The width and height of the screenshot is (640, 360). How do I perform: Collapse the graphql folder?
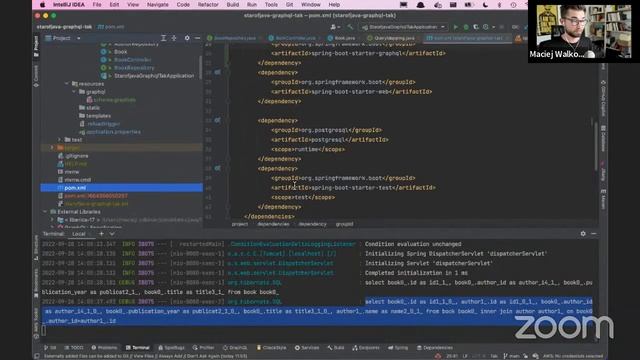tap(74, 92)
